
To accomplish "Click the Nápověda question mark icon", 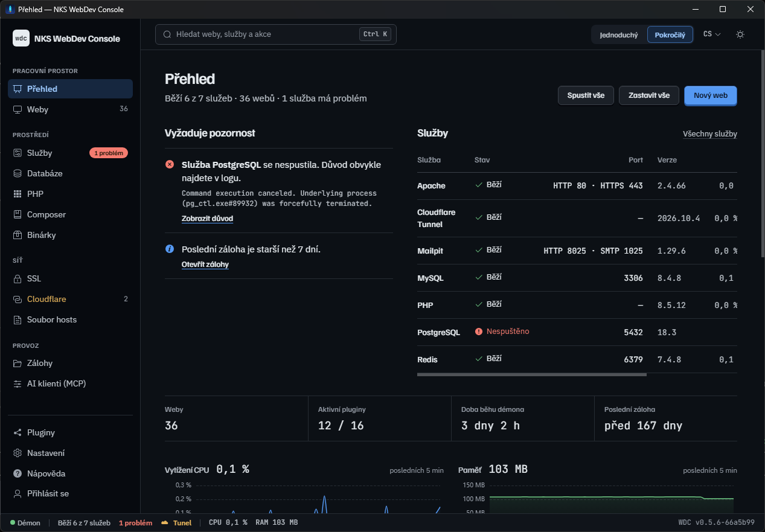I will [18, 473].
